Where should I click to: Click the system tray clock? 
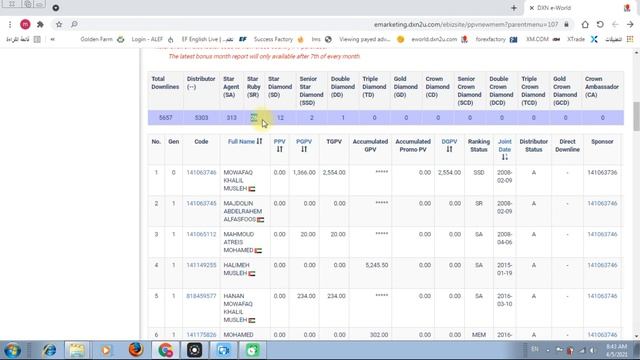tap(617, 350)
